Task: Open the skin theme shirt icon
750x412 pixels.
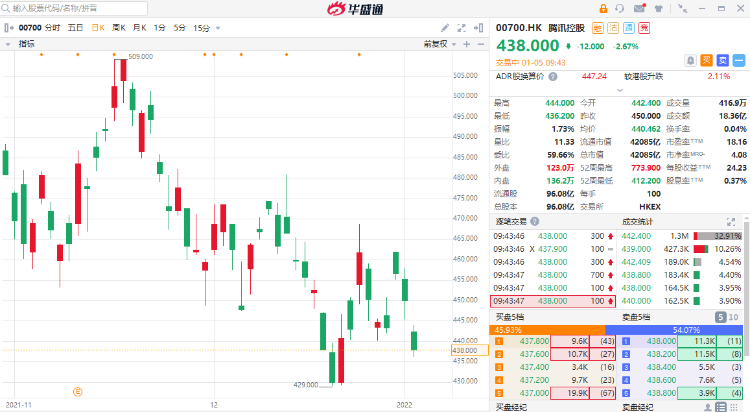Action: click(659, 9)
